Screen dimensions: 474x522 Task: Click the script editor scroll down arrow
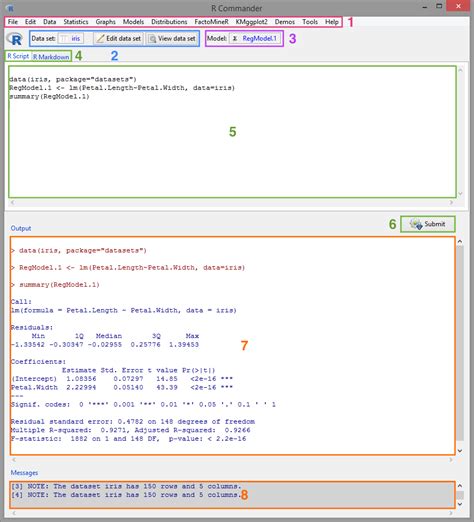pos(460,194)
